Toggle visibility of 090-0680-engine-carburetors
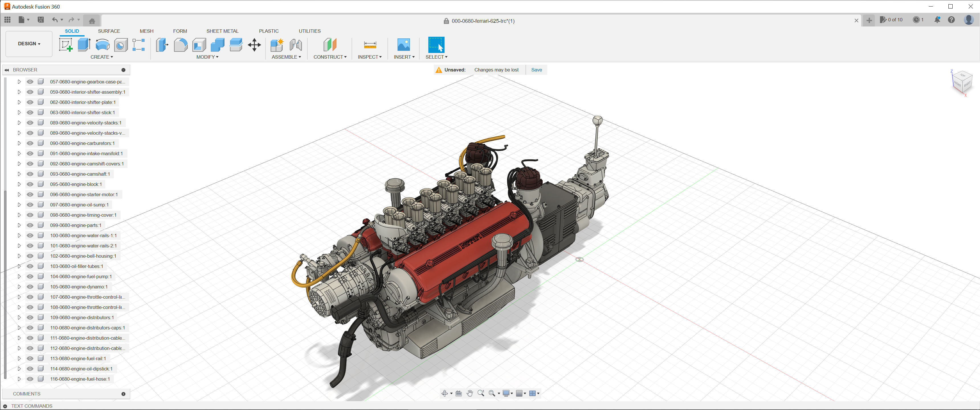The width and height of the screenshot is (980, 410). click(x=30, y=143)
